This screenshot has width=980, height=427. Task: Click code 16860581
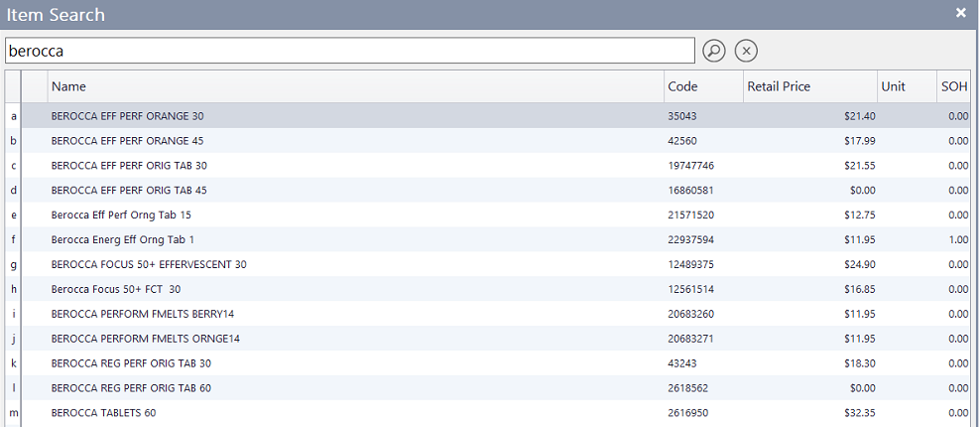[x=690, y=191]
